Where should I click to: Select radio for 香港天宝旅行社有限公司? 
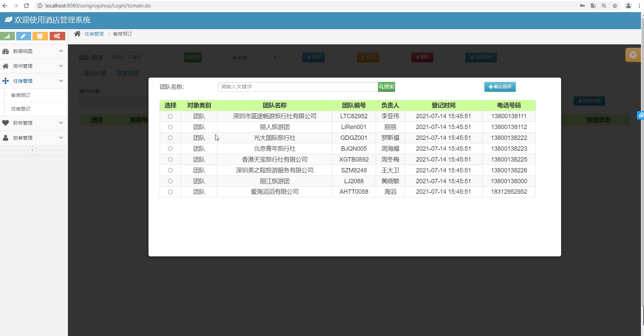tap(170, 160)
